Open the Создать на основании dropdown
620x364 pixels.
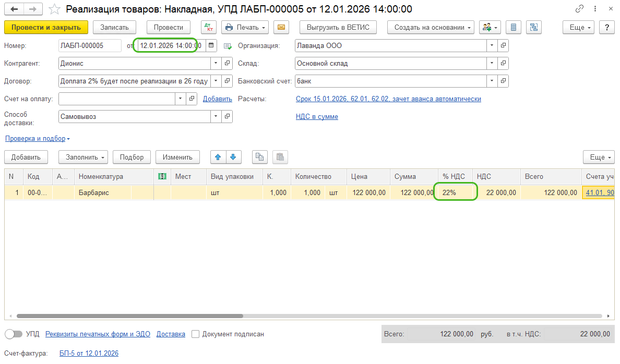[x=431, y=27]
